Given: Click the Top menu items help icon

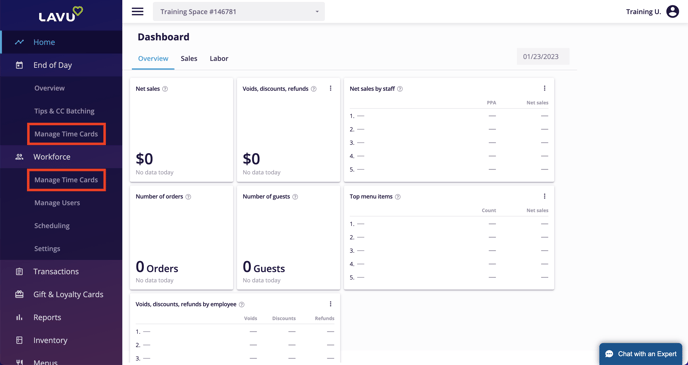Looking at the screenshot, I should pos(398,197).
